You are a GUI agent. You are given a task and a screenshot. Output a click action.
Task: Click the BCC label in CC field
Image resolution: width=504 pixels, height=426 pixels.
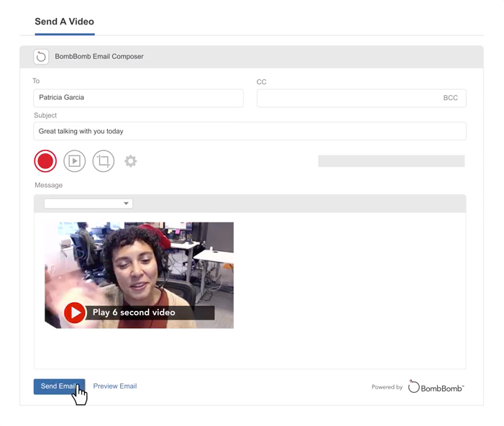point(450,98)
